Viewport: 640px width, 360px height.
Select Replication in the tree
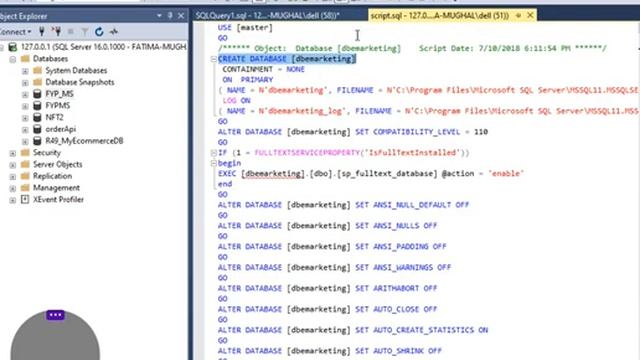tap(52, 176)
